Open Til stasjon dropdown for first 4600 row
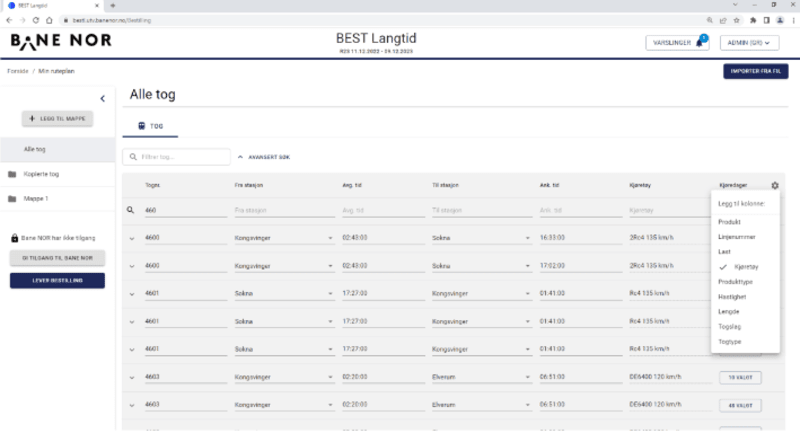Image resolution: width=800 pixels, height=433 pixels. (527, 238)
